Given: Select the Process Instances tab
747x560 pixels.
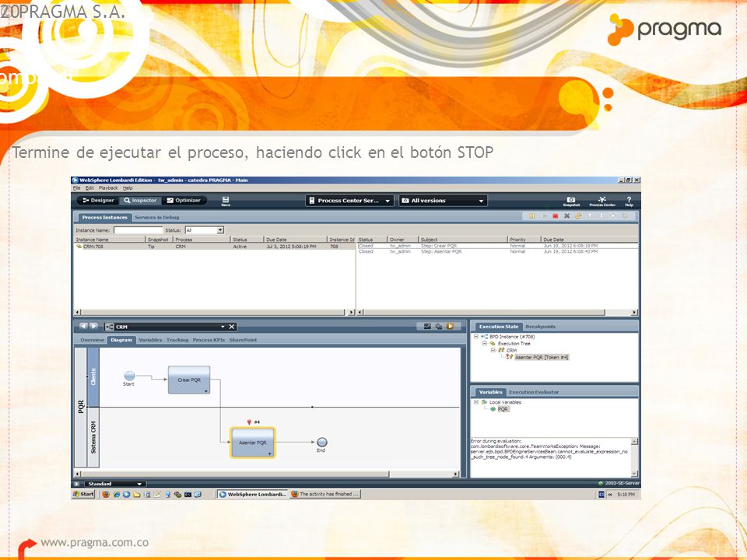Looking at the screenshot, I should click(x=104, y=218).
